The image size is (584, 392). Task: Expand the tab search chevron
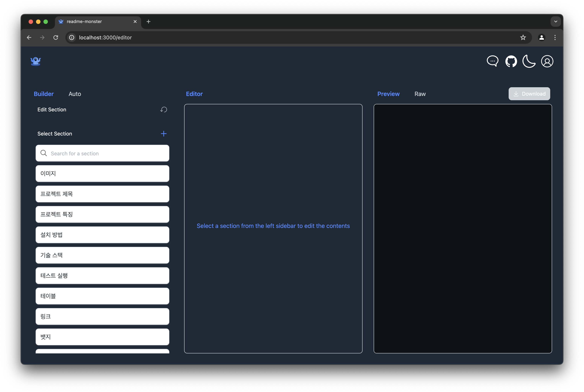tap(555, 22)
